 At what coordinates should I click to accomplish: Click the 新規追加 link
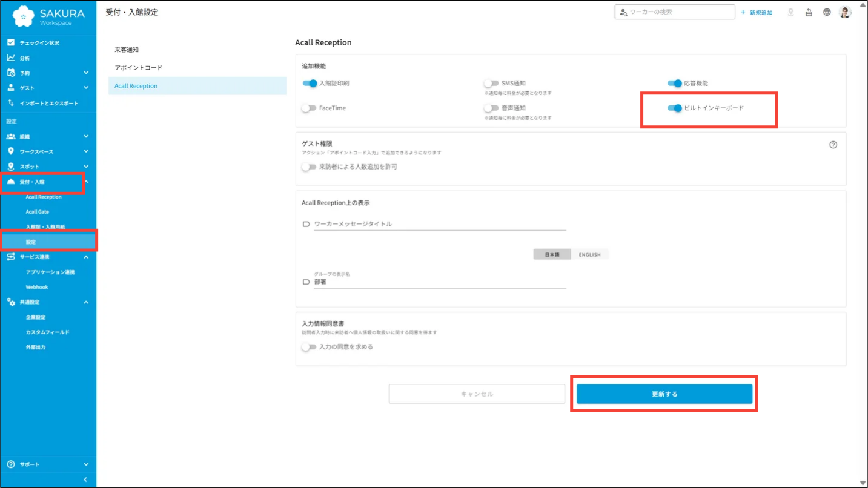pos(761,12)
